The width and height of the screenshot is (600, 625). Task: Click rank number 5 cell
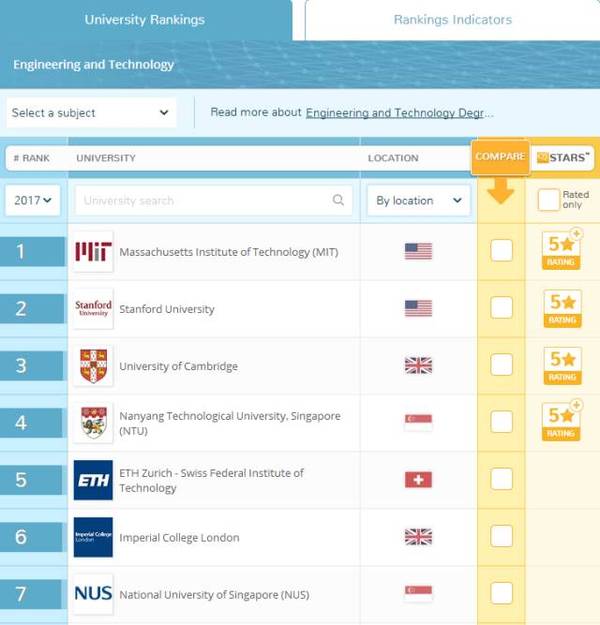(31, 480)
